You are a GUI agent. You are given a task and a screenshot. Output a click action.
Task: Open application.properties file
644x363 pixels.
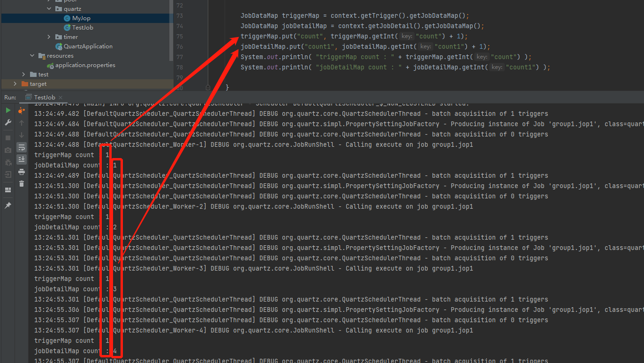85,65
